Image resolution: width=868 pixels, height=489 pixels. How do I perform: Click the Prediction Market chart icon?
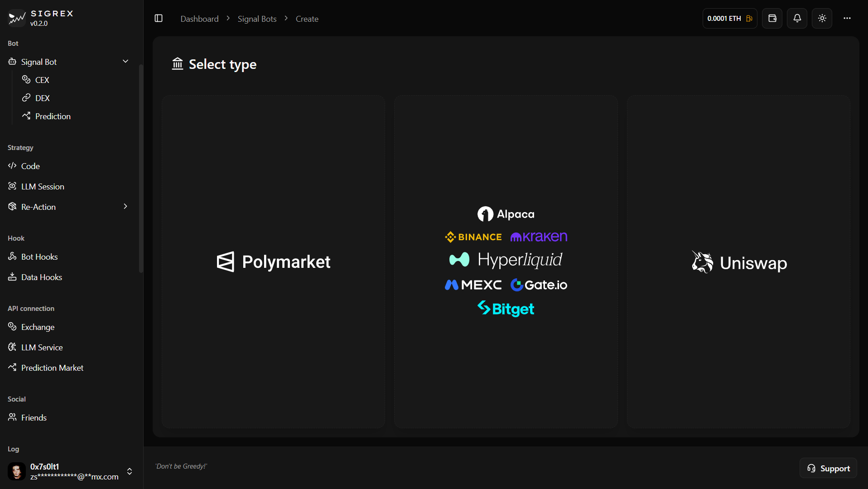[12, 368]
